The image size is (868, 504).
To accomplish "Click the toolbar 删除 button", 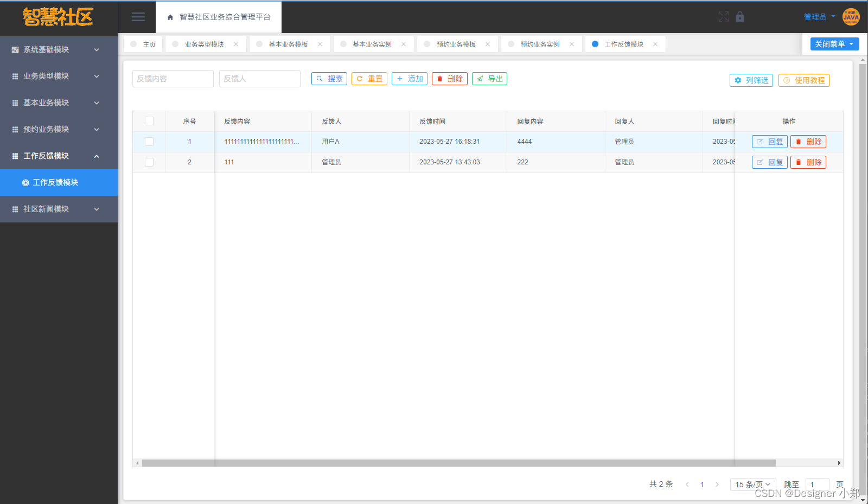I will (x=450, y=79).
